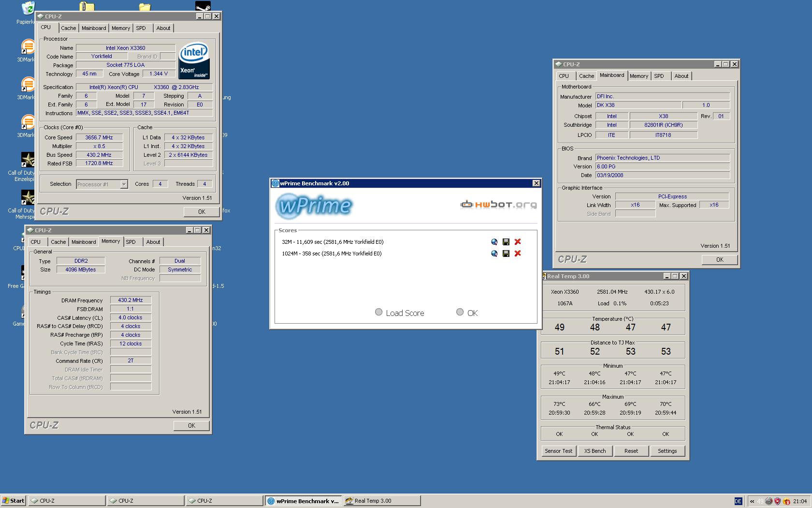Open Real Temp Settings
This screenshot has width=812, height=508.
(667, 451)
